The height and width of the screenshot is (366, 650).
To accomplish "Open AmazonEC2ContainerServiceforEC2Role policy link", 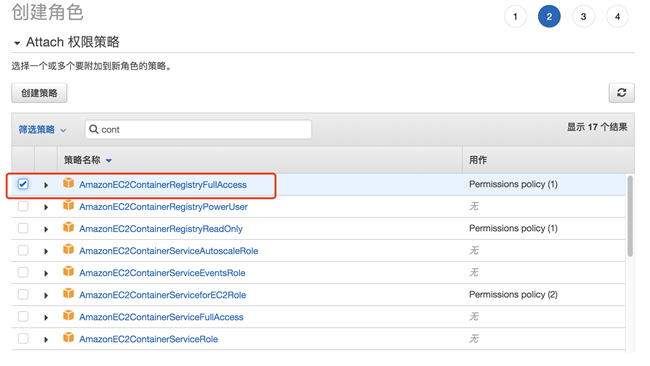I will coord(162,295).
